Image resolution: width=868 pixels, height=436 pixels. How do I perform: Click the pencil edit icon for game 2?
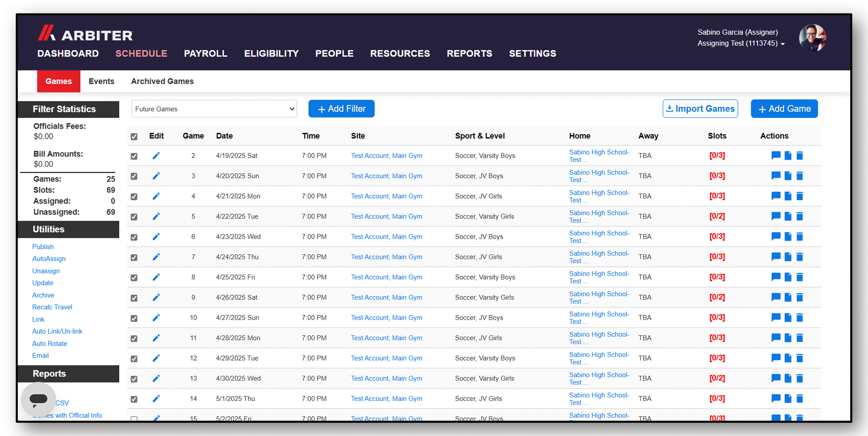[156, 156]
